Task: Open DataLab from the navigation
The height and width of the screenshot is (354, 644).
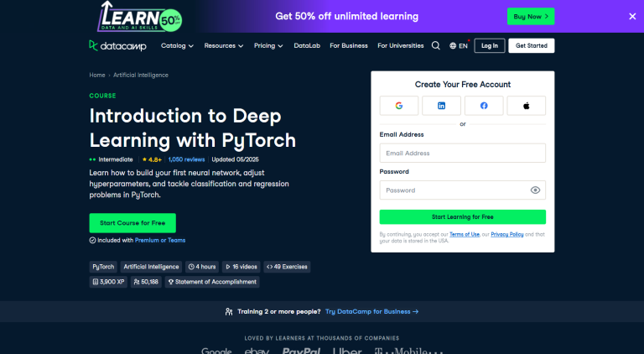Action: point(307,45)
